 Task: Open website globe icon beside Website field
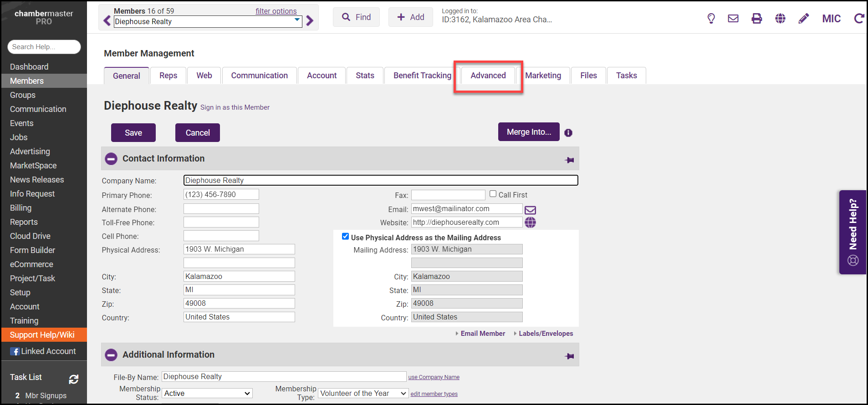click(530, 223)
